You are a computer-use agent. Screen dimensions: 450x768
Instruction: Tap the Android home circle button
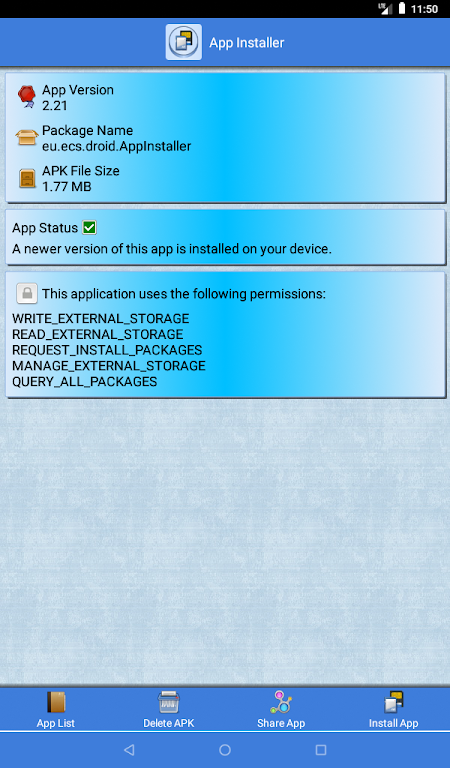(225, 749)
